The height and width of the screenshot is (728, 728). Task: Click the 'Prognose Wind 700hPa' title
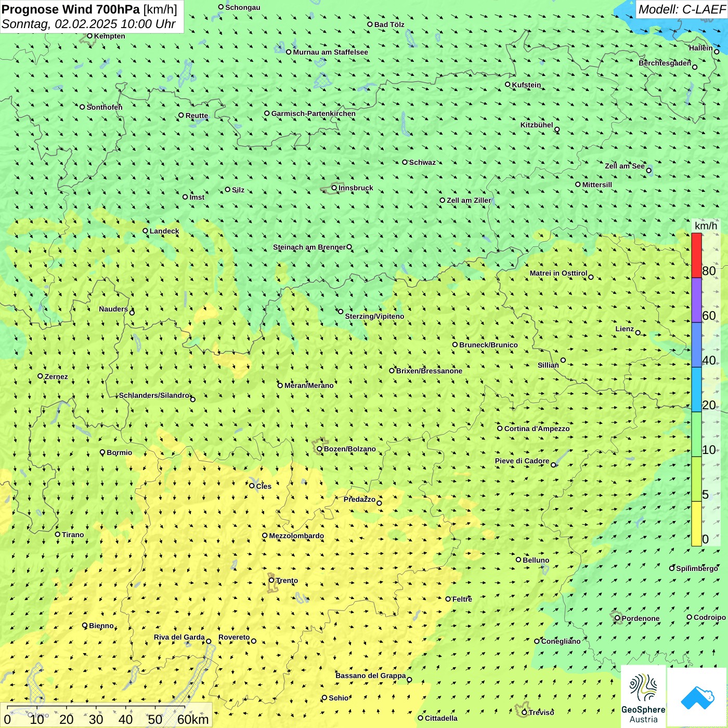[71, 9]
